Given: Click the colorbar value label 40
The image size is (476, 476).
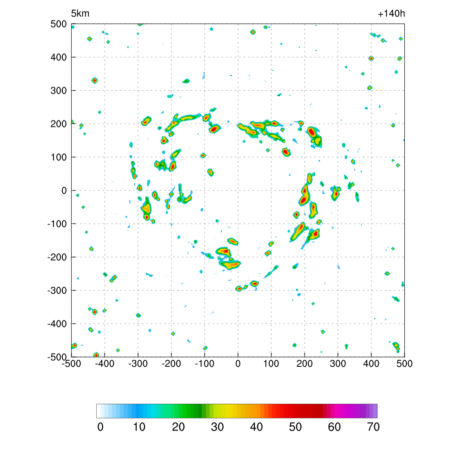Looking at the screenshot, I should [257, 427].
